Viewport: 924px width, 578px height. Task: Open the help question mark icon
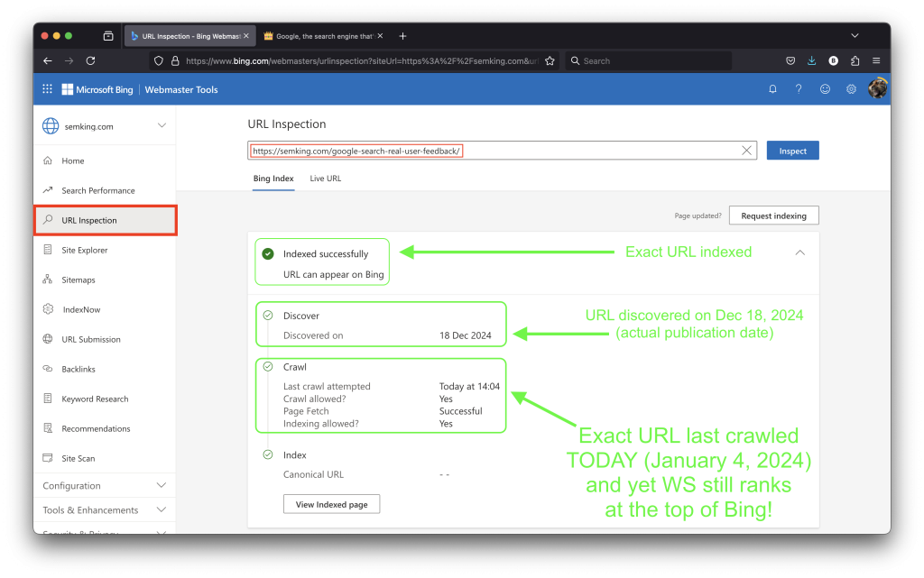pyautogui.click(x=799, y=89)
